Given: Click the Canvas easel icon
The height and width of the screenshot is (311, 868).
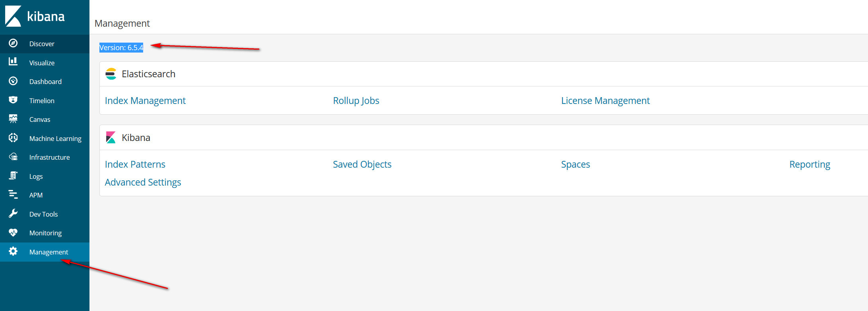Looking at the screenshot, I should point(13,119).
